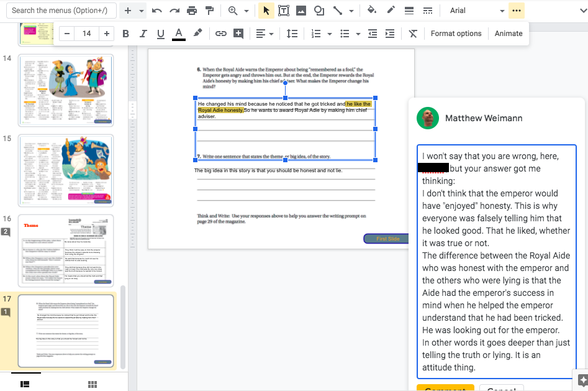Image resolution: width=588 pixels, height=391 pixels.
Task: Open the numbered list options dropdown
Action: tap(329, 34)
